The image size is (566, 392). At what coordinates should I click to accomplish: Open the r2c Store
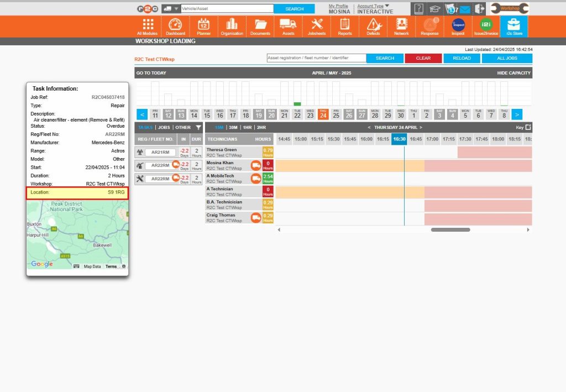(x=514, y=26)
